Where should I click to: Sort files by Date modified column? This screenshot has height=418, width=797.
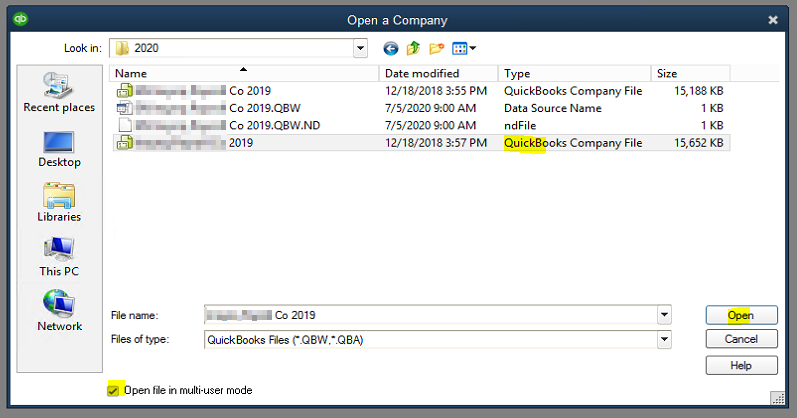[439, 73]
